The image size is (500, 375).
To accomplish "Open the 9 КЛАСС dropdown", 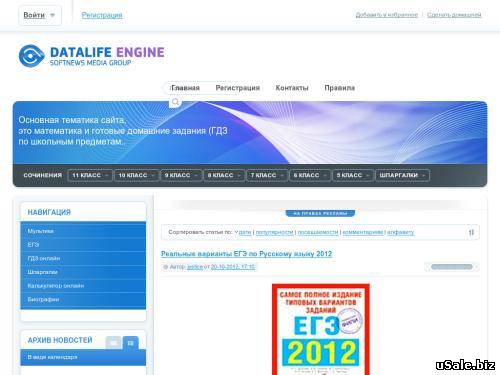I will pos(181,175).
